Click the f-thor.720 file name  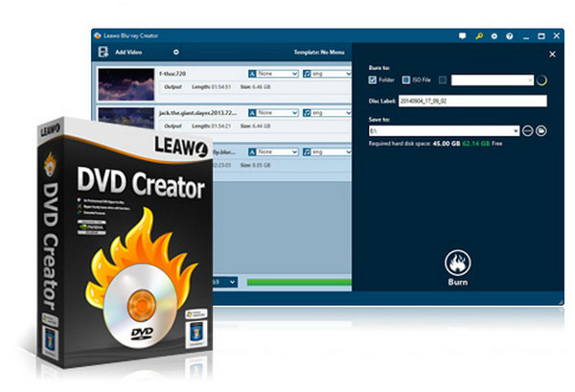[172, 74]
